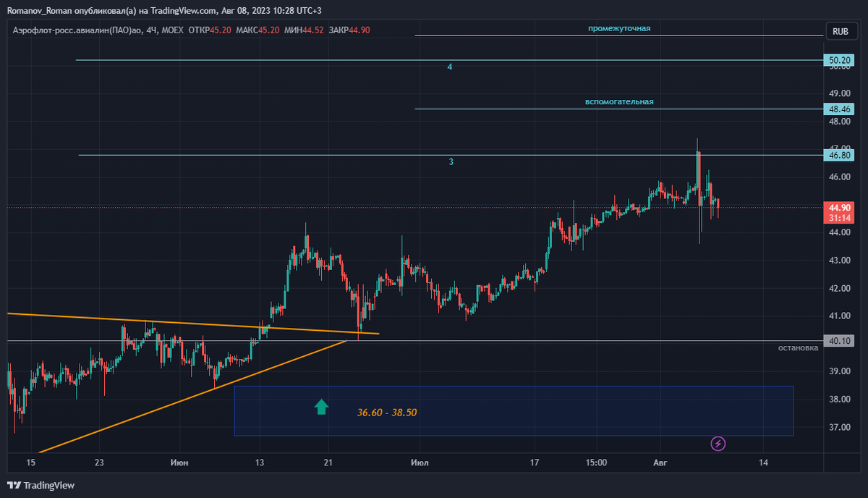868x498 pixels.
Task: Click the 'промежуточная' line label
Action: click(619, 28)
